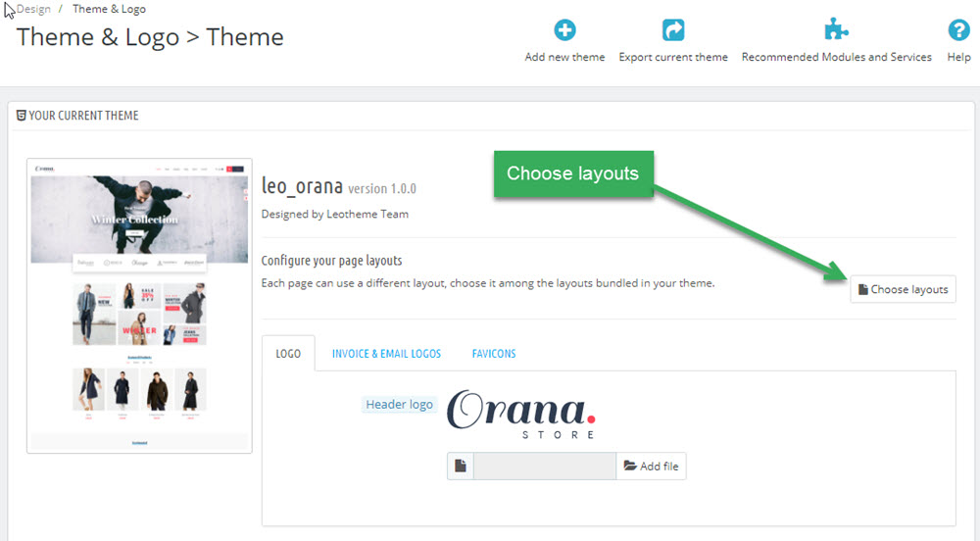
Task: Click the Theme & Logo breadcrumb link
Action: [x=109, y=9]
